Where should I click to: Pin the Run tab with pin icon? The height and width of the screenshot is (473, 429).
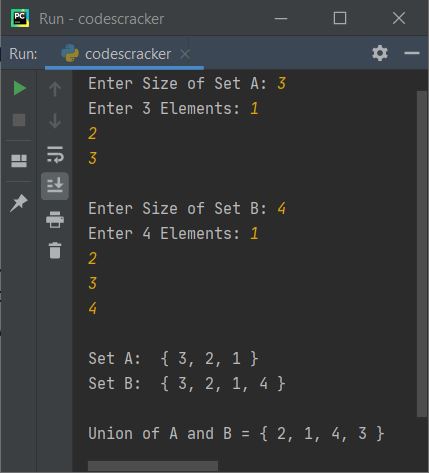(19, 202)
